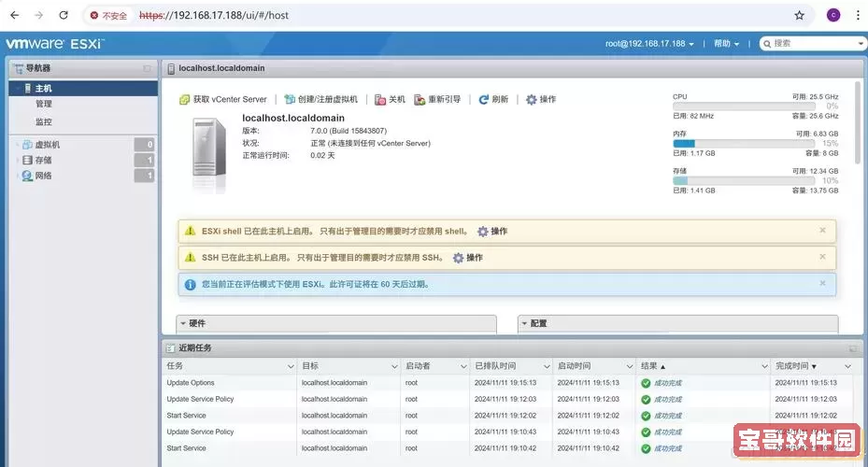
Task: Click the evaluation notice info icon
Action: [190, 285]
